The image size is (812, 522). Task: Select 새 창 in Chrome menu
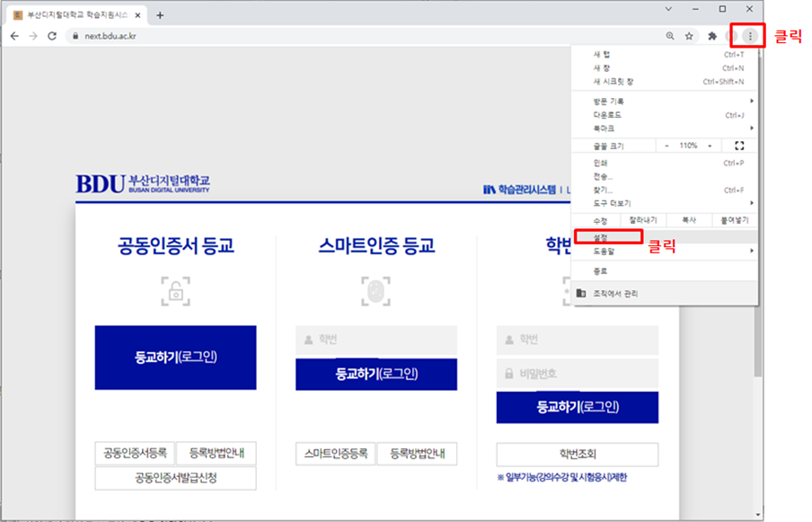[665, 68]
